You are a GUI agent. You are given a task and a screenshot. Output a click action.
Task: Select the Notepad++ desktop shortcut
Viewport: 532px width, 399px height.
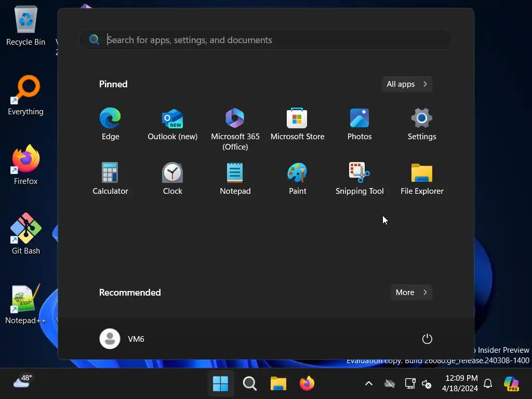[26, 304]
